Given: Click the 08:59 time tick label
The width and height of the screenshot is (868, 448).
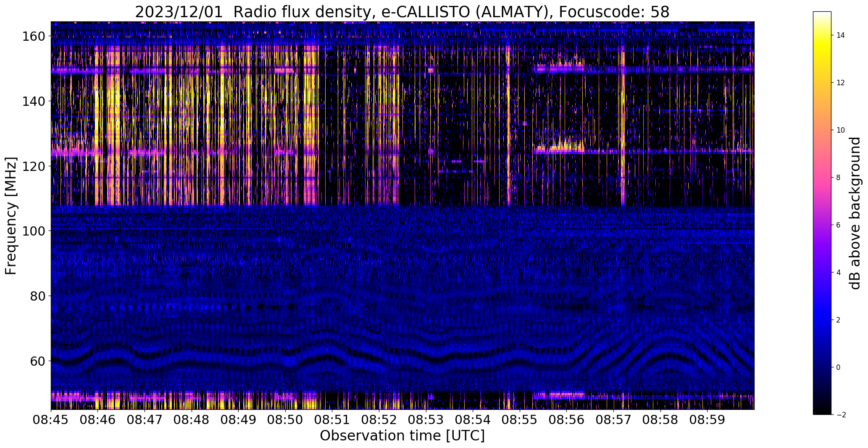Looking at the screenshot, I should point(707,419).
